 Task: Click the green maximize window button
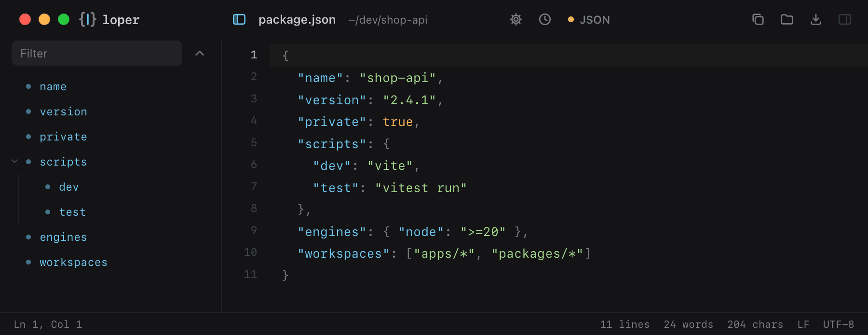click(64, 19)
